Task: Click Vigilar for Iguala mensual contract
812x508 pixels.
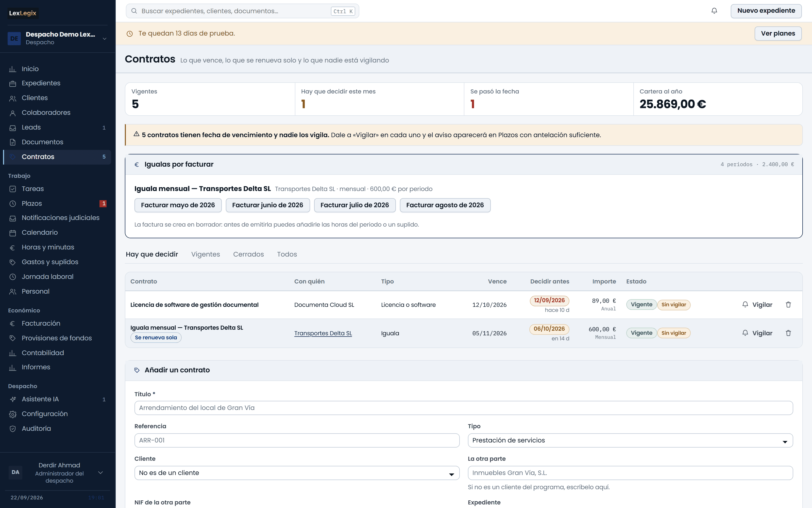Action: click(757, 333)
